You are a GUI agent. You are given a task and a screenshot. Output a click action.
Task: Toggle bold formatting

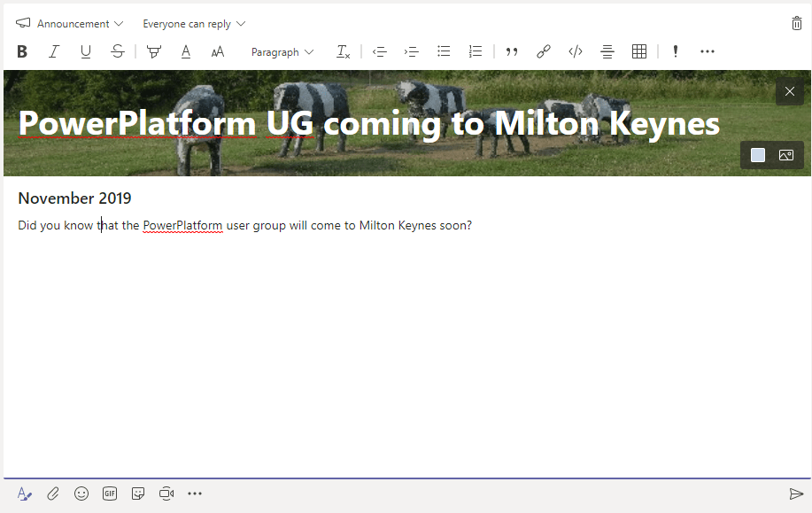(x=22, y=51)
